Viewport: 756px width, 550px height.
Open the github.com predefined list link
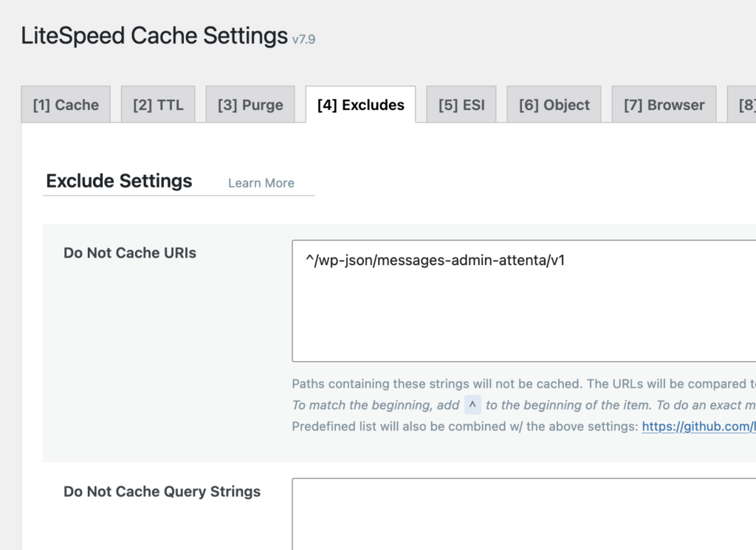tap(698, 426)
